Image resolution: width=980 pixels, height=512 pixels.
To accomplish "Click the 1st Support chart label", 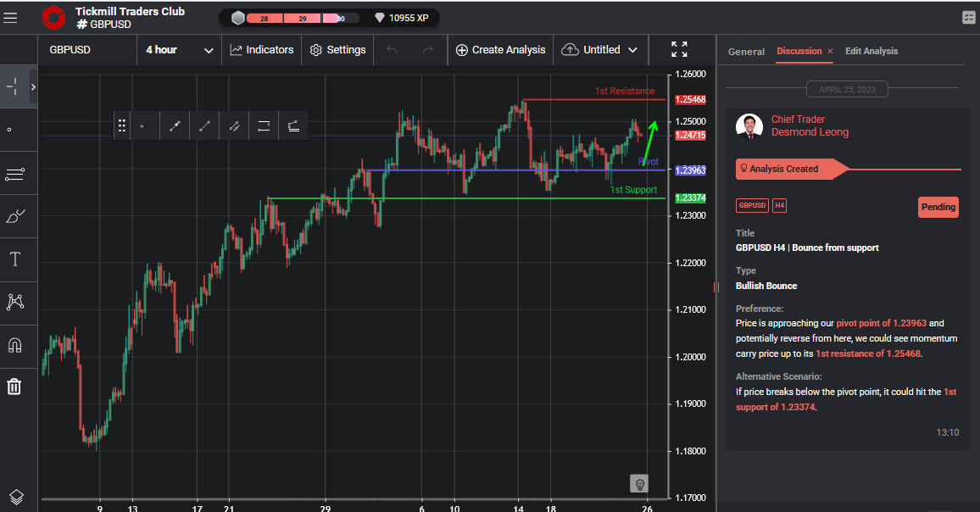I will coord(633,190).
